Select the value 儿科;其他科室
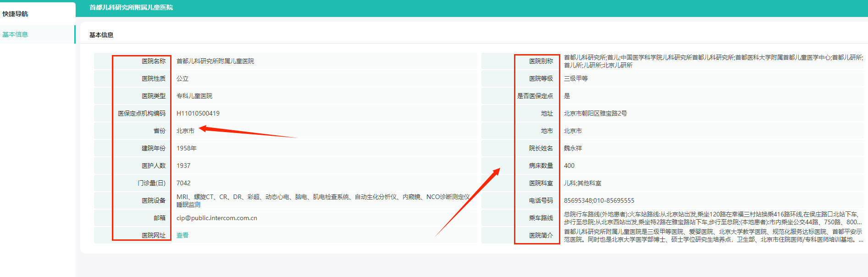Viewport: 868px width, 277px height. click(582, 183)
